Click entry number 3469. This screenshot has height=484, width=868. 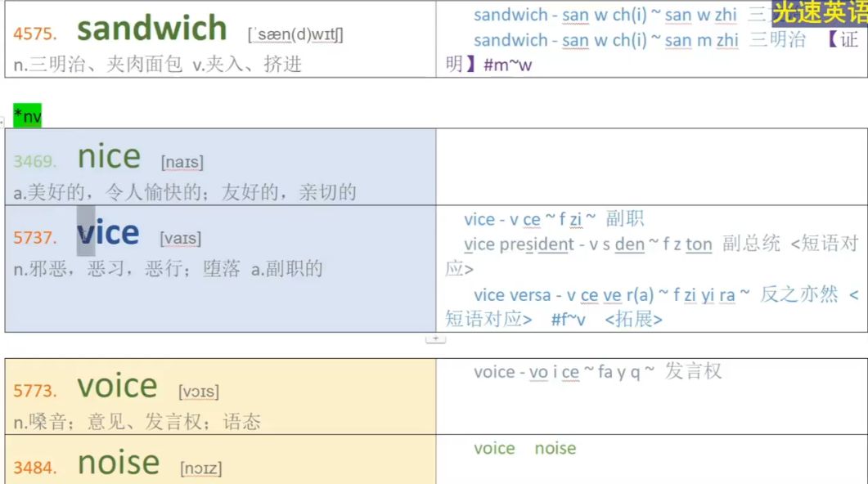tap(35, 162)
